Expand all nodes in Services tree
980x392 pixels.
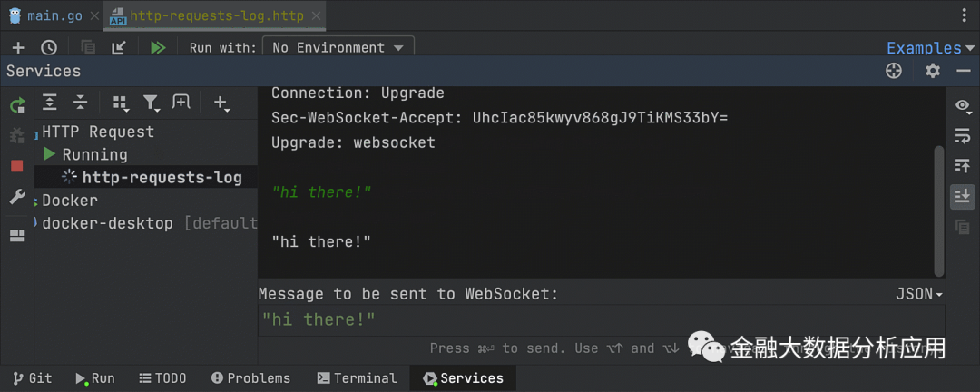pyautogui.click(x=50, y=103)
